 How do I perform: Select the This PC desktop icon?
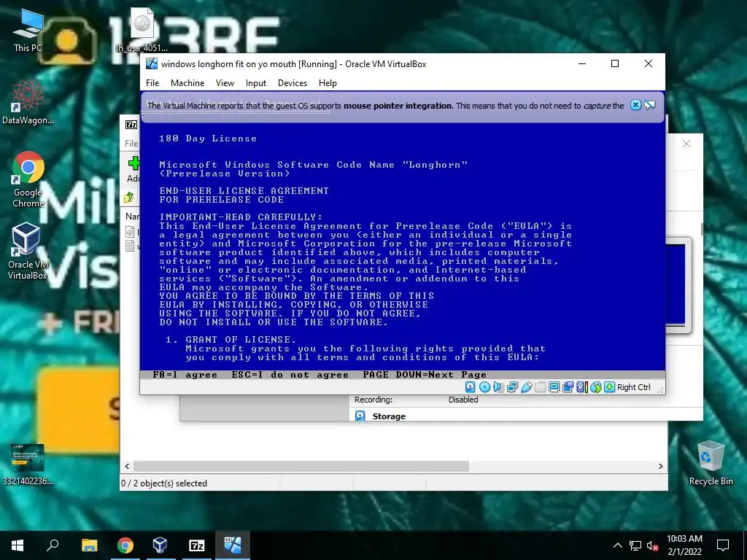click(x=28, y=29)
